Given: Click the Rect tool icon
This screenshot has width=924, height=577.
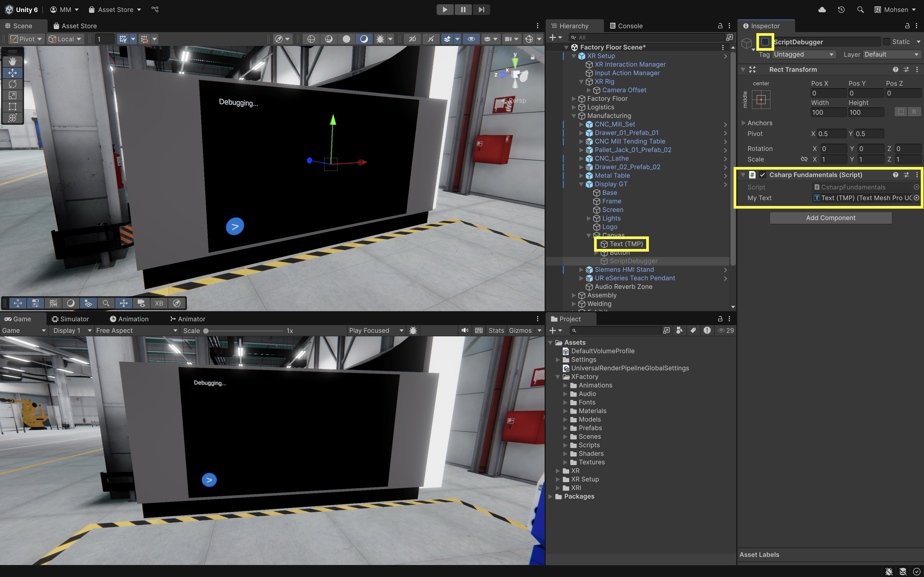Looking at the screenshot, I should pos(12,107).
